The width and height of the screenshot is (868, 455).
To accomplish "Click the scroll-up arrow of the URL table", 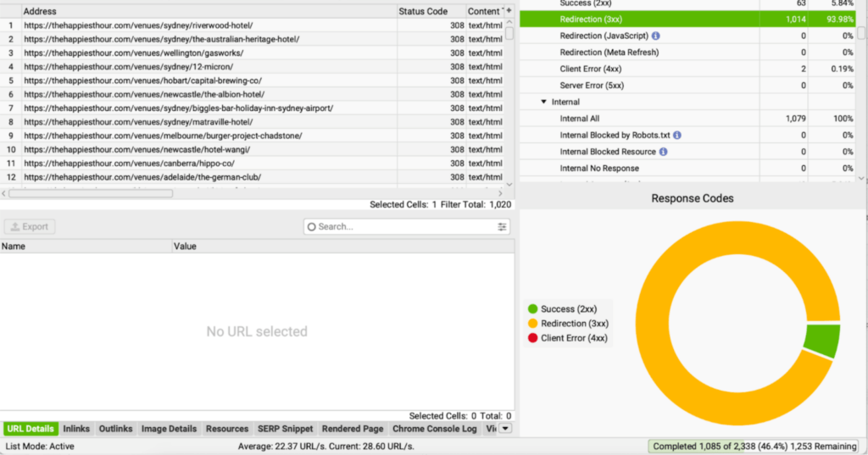I will 509,23.
